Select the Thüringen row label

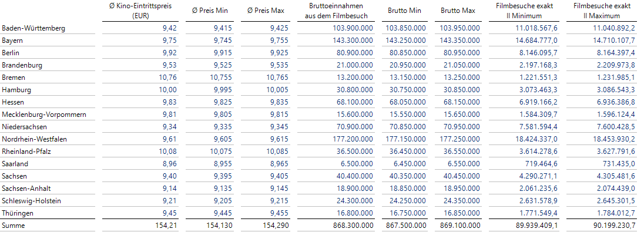pos(18,213)
